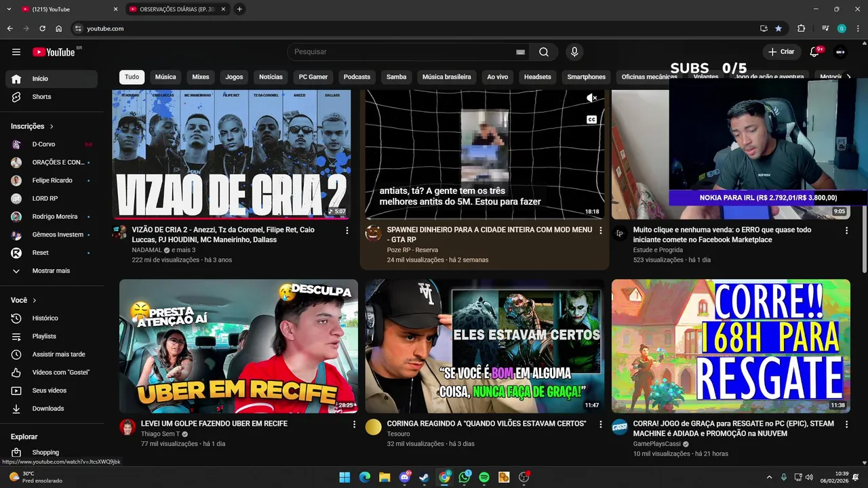Image resolution: width=868 pixels, height=488 pixels.
Task: Select the Jogos filter chip
Action: pos(234,77)
